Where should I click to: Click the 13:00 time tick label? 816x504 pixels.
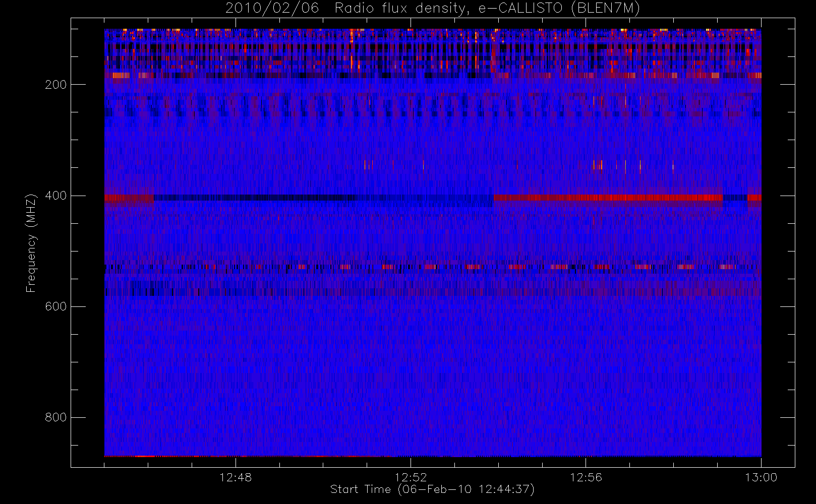point(761,477)
